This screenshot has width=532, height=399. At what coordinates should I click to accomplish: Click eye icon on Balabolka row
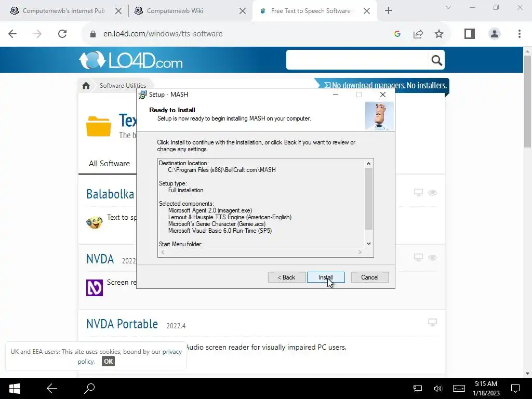[x=432, y=193]
